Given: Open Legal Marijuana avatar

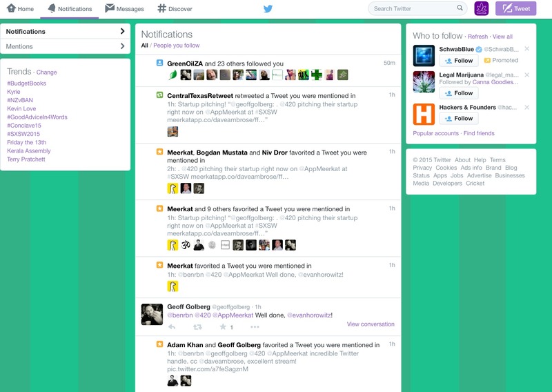Looking at the screenshot, I should [x=424, y=81].
